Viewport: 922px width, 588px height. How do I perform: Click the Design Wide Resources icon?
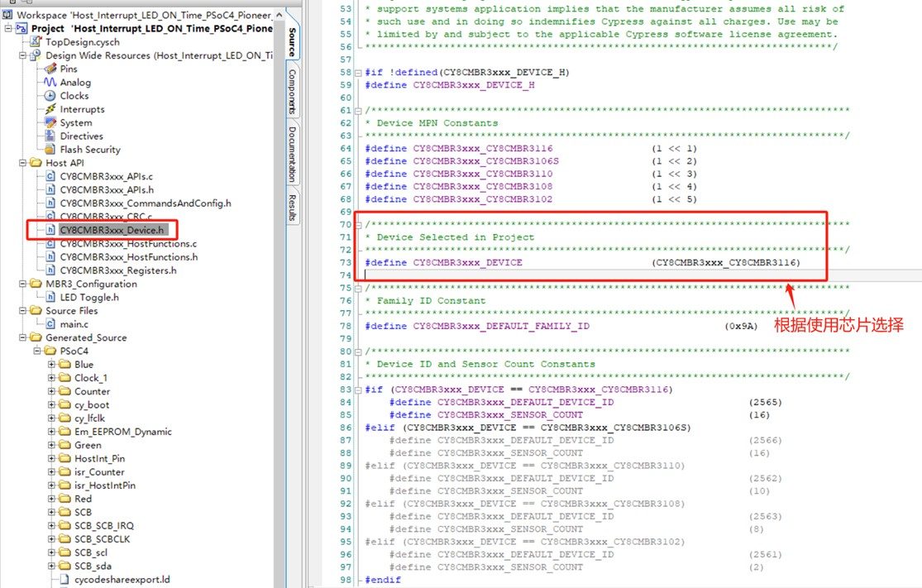[x=36, y=55]
